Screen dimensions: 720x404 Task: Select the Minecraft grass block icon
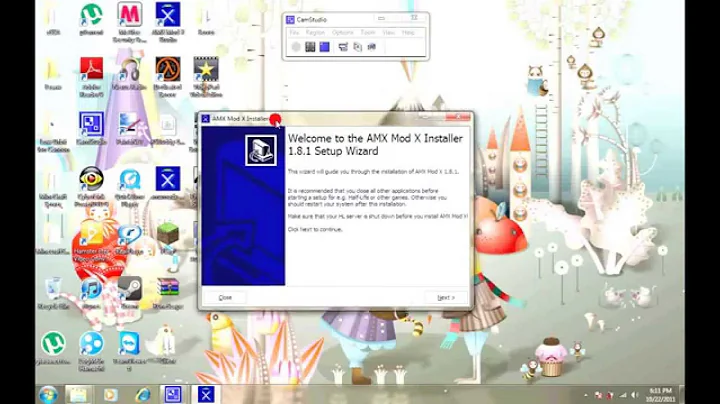click(168, 238)
